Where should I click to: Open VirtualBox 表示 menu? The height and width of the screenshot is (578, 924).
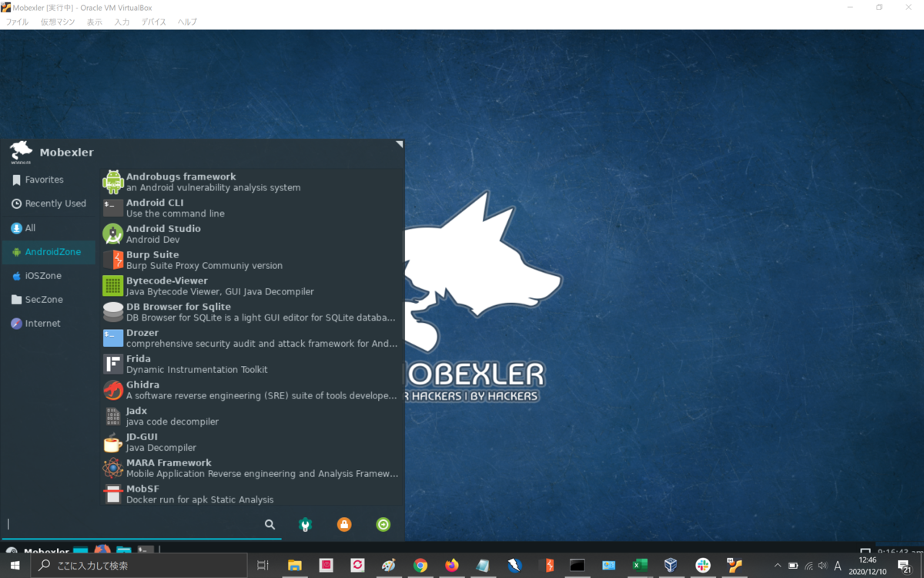point(94,22)
